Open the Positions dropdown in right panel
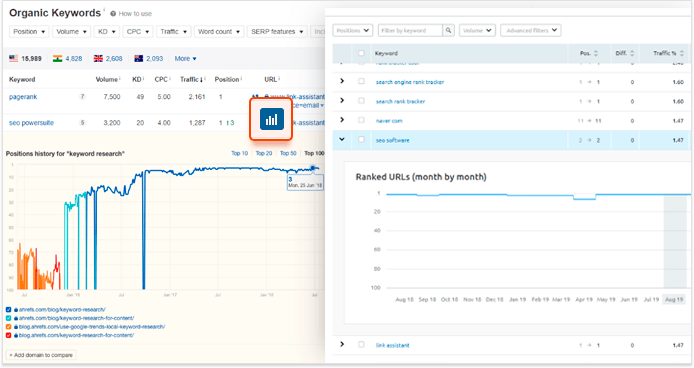This screenshot has height=368, width=694. tap(353, 30)
